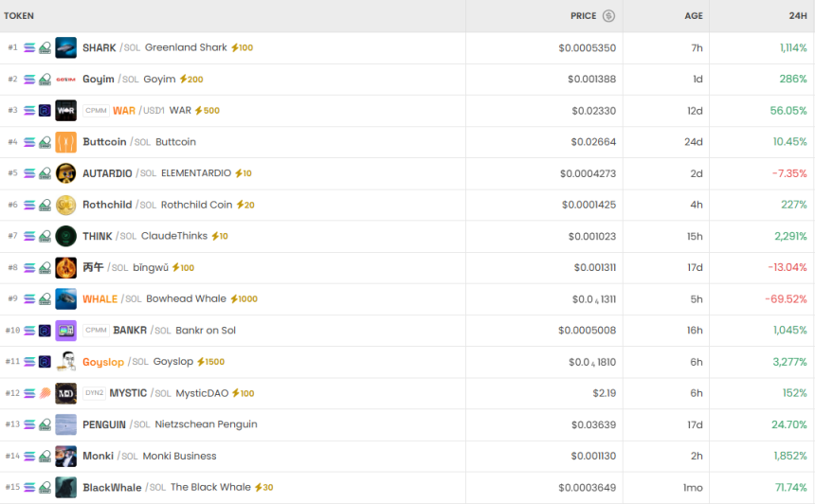
Task: Click the Buttcoin orange token logo
Action: point(65,142)
